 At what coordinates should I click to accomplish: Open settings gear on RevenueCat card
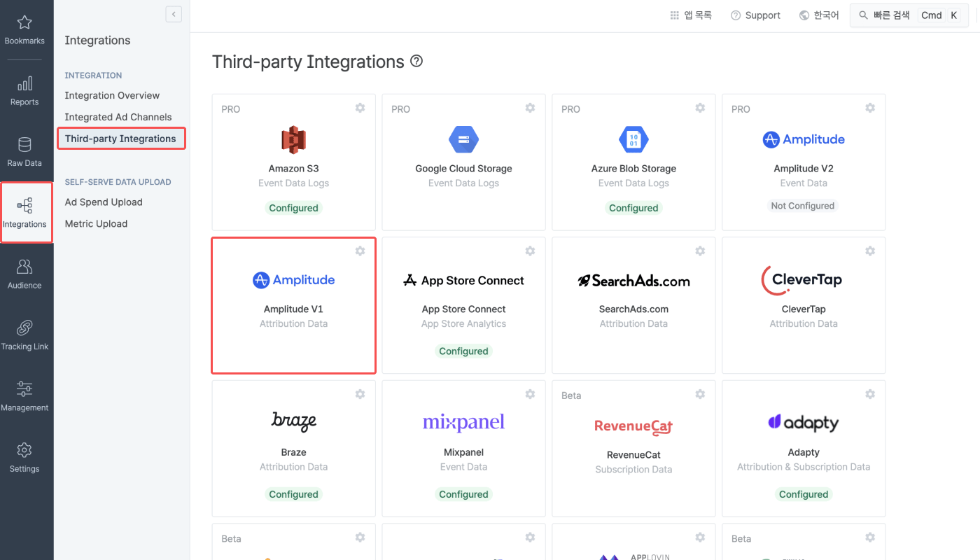(700, 394)
